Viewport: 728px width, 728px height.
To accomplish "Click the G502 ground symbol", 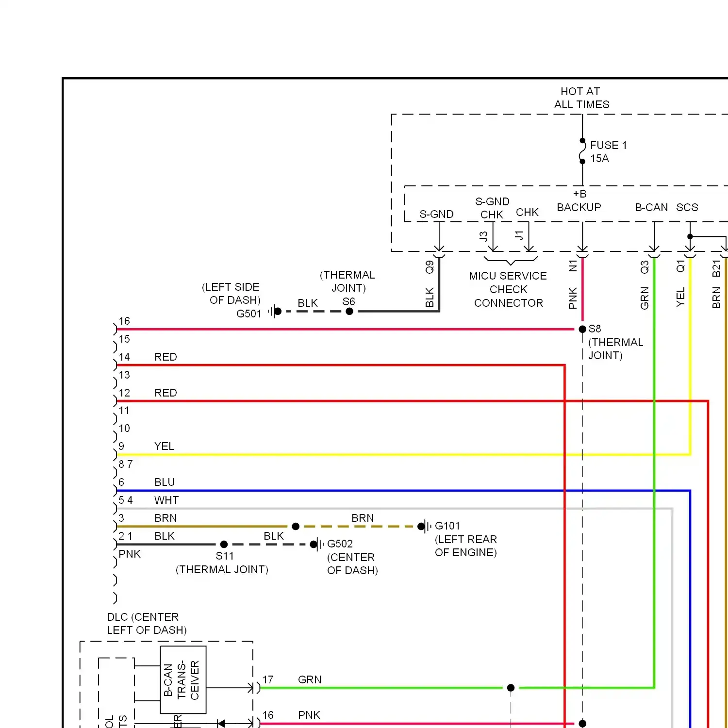I will pos(316,544).
